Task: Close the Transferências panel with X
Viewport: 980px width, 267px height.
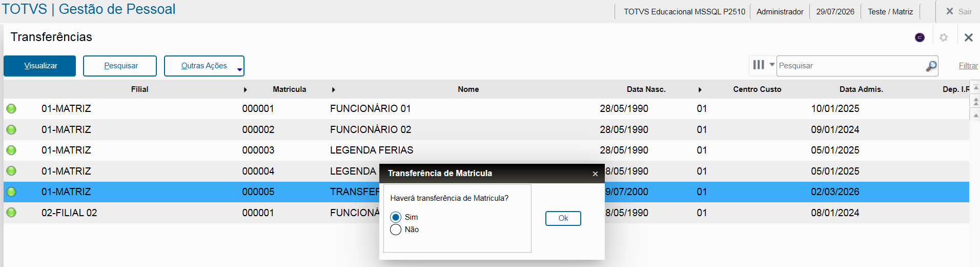Action: [x=968, y=37]
